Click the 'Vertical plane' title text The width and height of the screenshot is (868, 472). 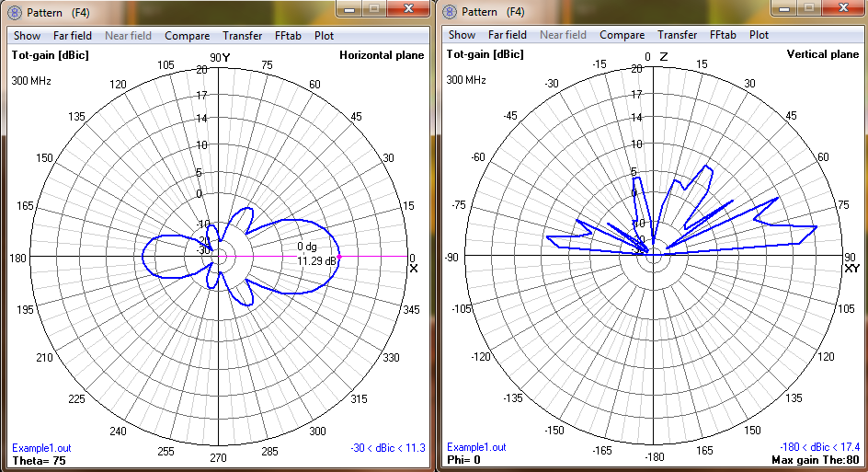(823, 54)
